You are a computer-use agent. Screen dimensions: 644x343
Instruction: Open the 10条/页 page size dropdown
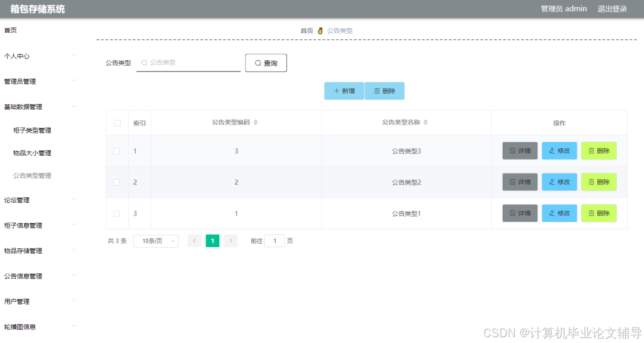click(x=156, y=241)
